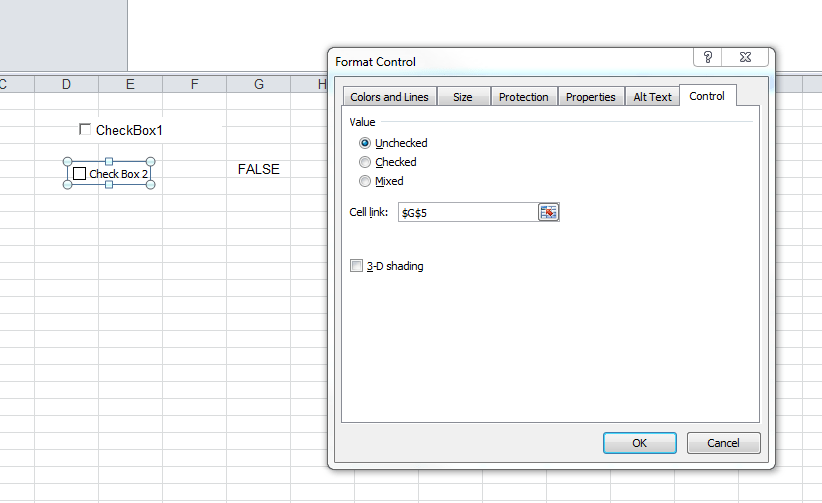822x503 pixels.
Task: Click the cell link range selector icon
Action: (548, 212)
